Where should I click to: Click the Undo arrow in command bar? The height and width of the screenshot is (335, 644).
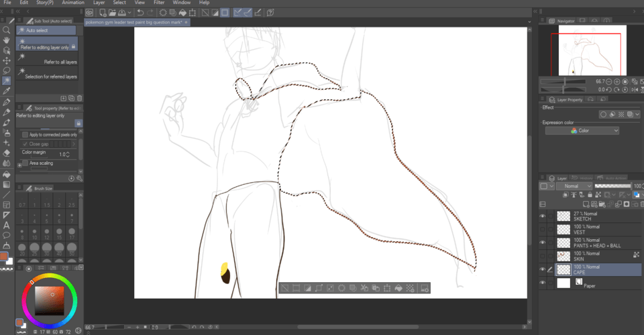coord(140,12)
